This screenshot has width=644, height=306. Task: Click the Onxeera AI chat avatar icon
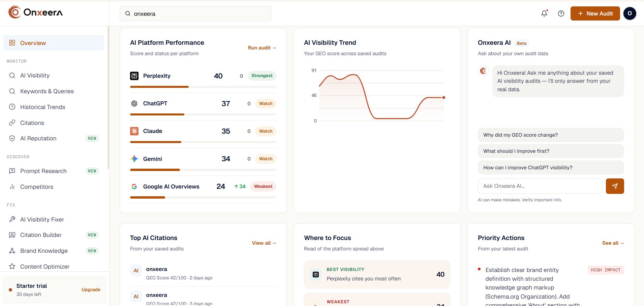pos(483,71)
